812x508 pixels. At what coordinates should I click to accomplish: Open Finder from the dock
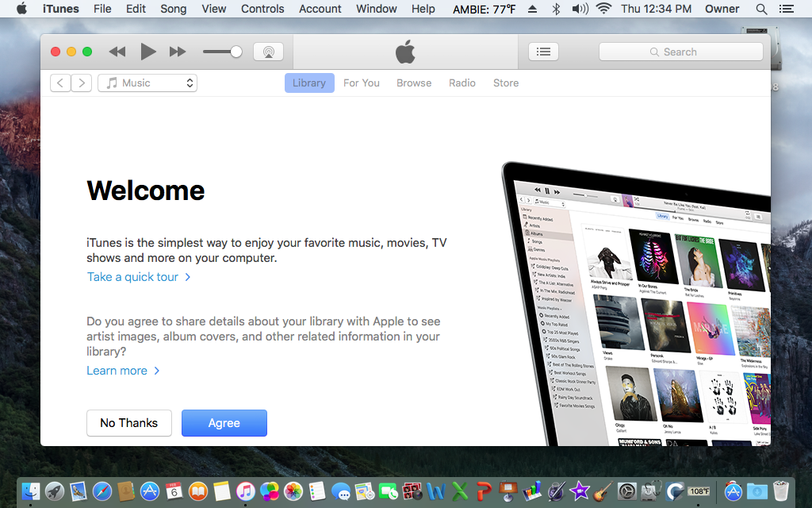(31, 491)
